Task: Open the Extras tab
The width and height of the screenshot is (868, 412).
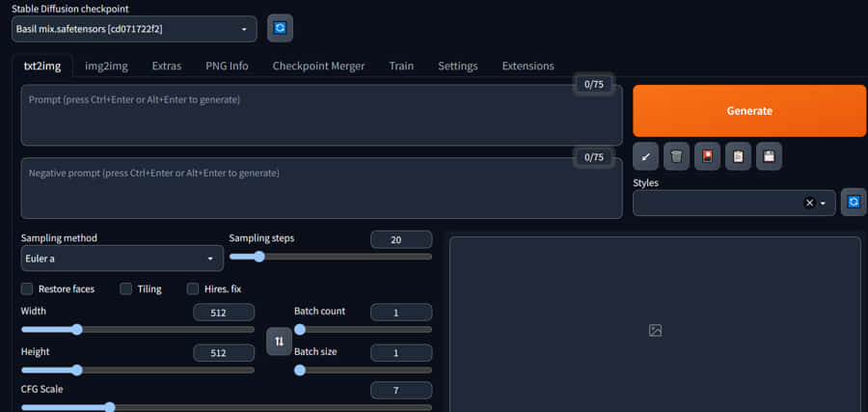Action: [x=167, y=66]
